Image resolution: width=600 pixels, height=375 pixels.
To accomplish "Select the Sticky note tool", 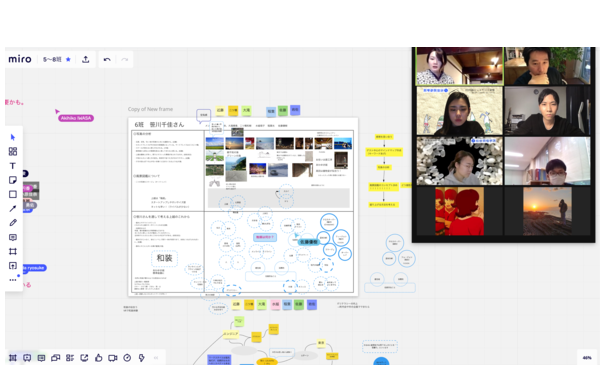I will [x=13, y=180].
